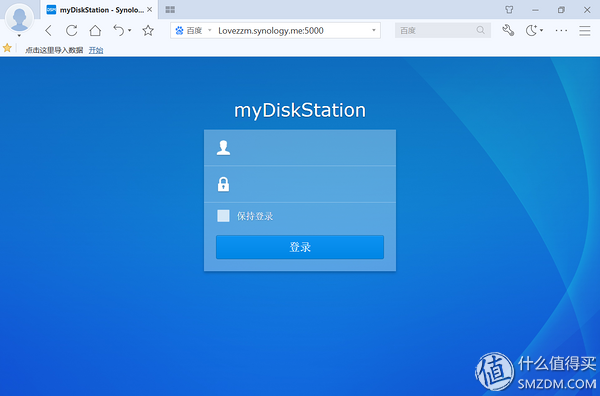600x396 pixels.
Task: Bookmark page with star outline icon
Action: [148, 30]
